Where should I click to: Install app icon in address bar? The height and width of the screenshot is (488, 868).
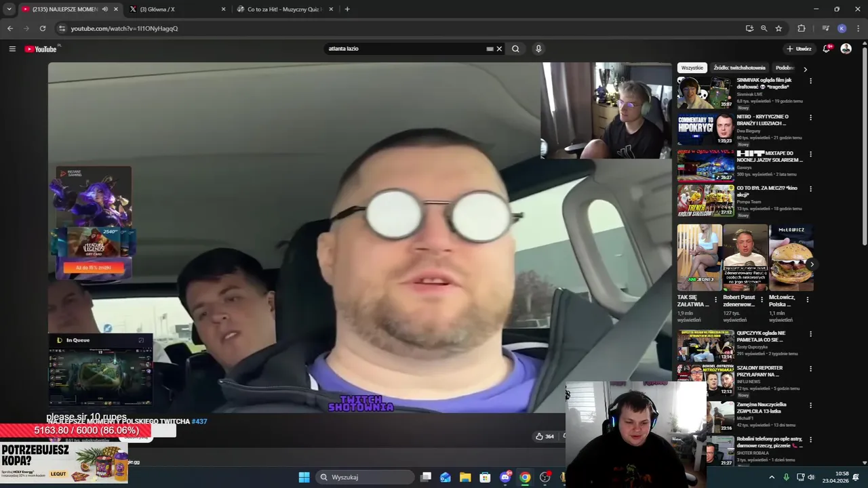(x=749, y=28)
